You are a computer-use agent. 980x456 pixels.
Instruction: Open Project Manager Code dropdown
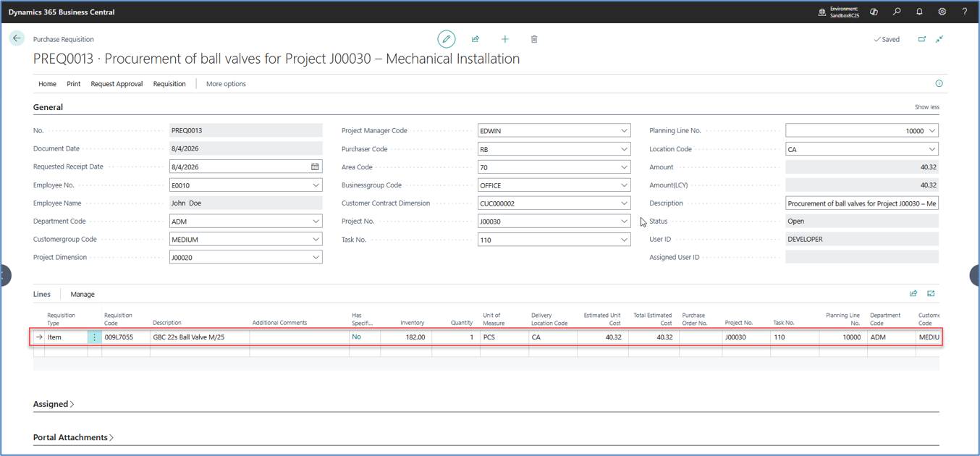click(624, 131)
